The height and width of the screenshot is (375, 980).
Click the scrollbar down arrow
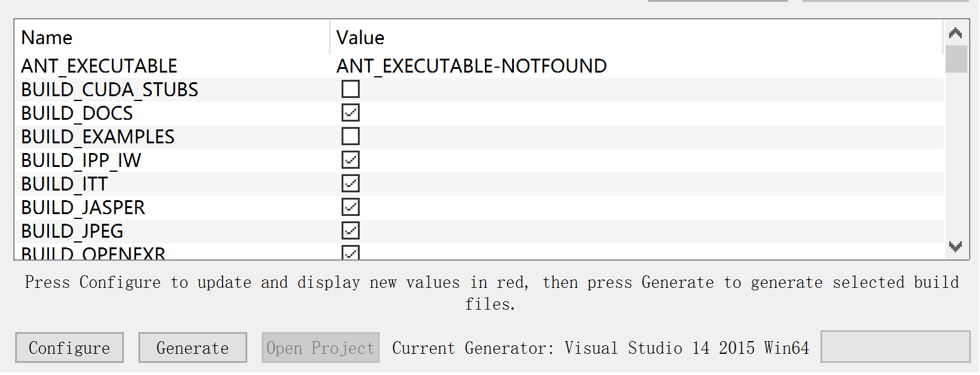click(955, 246)
